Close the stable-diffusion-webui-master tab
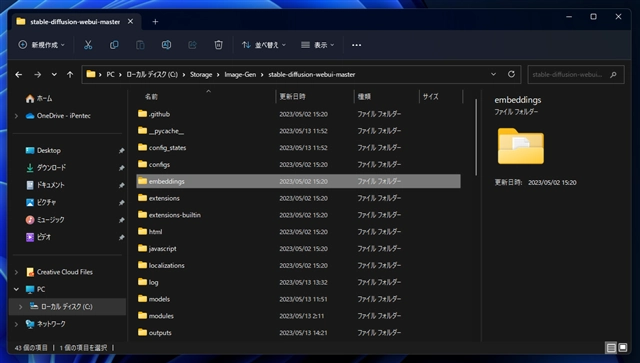 pos(130,21)
